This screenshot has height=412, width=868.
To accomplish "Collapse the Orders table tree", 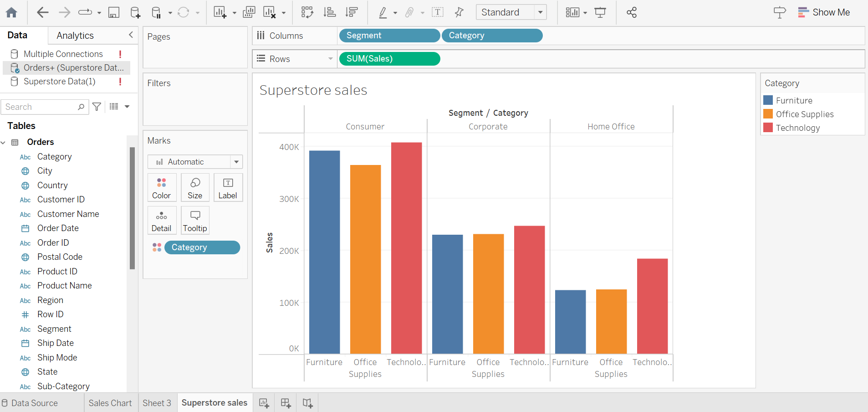I will (x=4, y=142).
